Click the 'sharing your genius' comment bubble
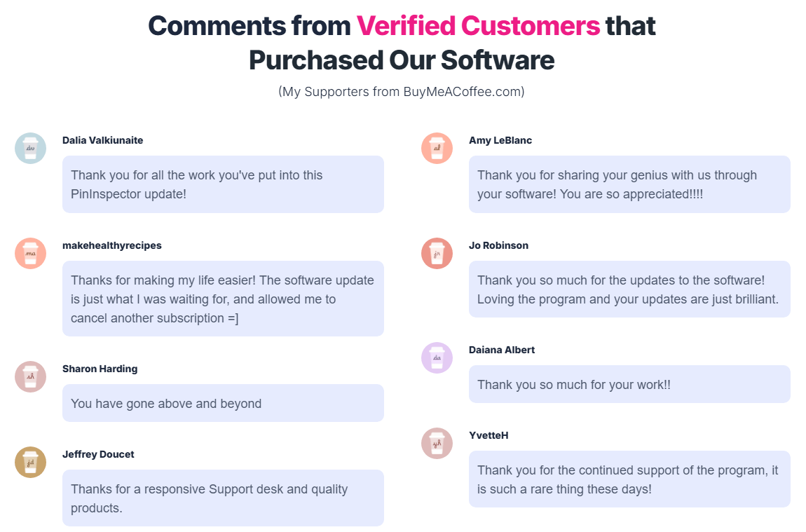 click(x=629, y=184)
